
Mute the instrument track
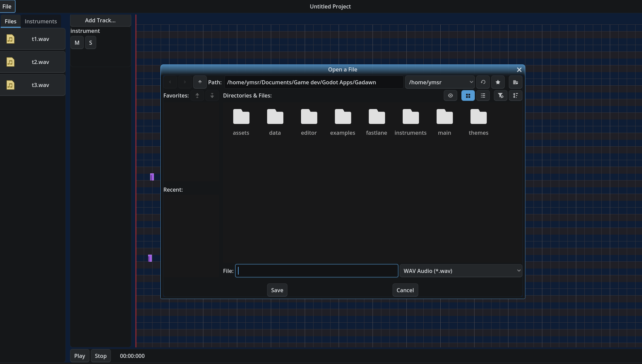(x=77, y=43)
